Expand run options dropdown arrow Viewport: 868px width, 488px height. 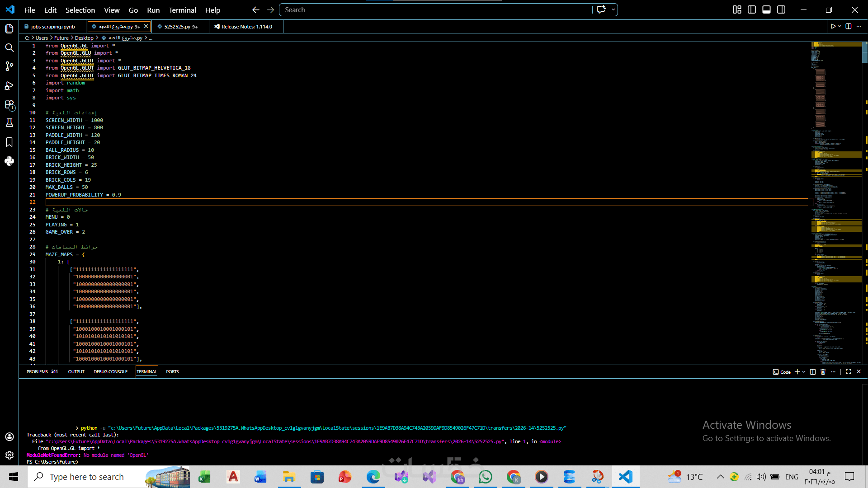[x=840, y=27]
